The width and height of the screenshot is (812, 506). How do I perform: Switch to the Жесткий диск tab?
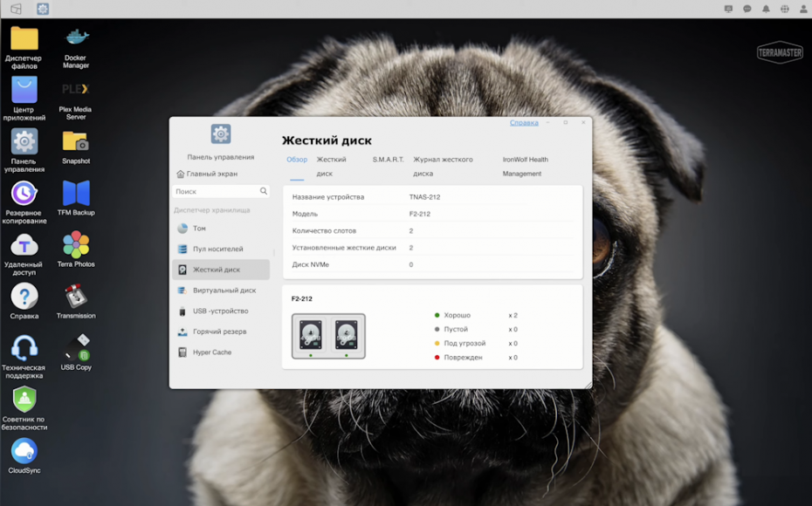(x=332, y=167)
